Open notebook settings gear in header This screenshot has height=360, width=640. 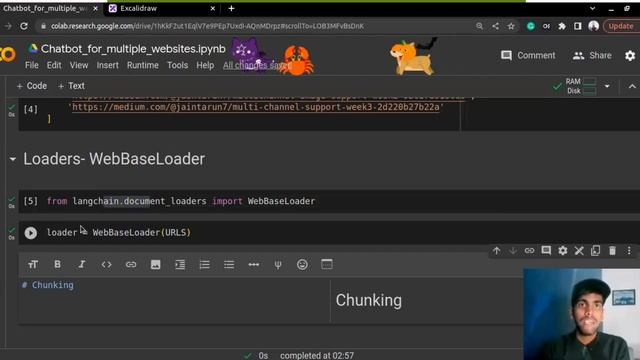click(630, 56)
